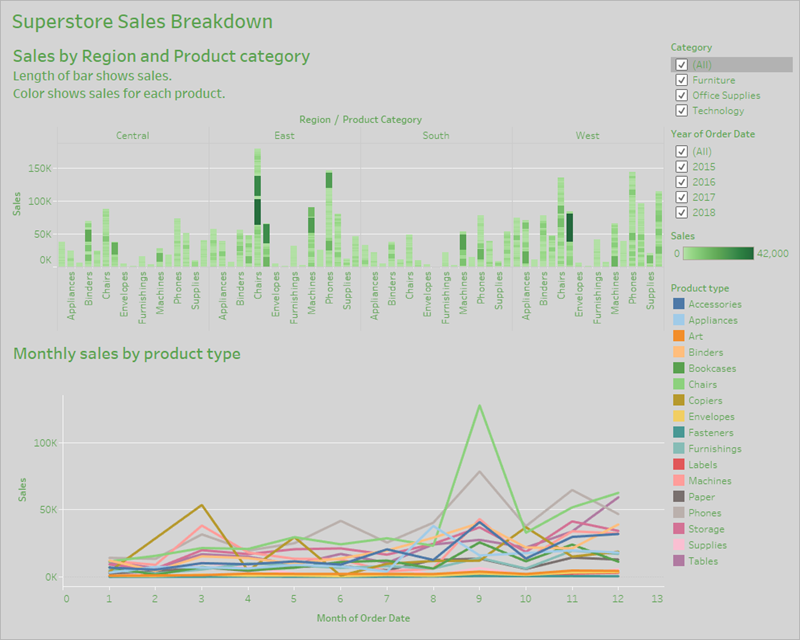Click the South Machines axis label
Viewport: 800px width, 640px height.
[463, 293]
